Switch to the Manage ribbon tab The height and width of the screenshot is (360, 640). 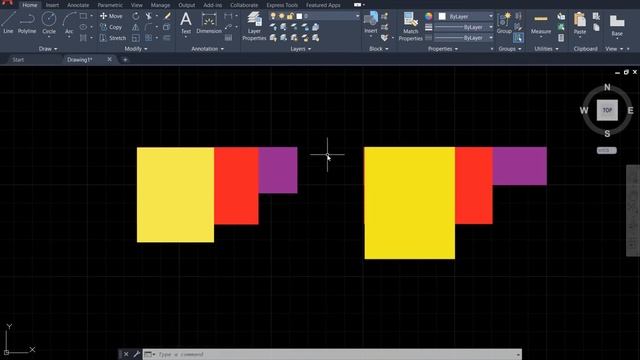coord(160,5)
